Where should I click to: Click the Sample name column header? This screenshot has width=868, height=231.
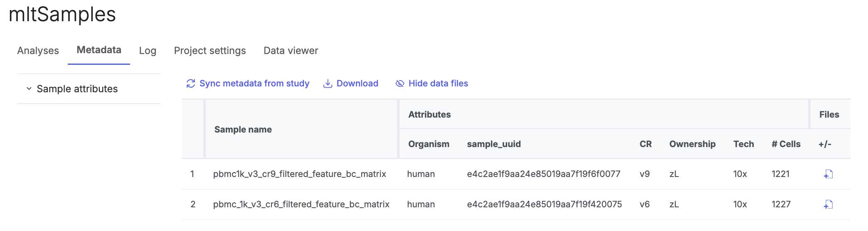[x=243, y=130]
